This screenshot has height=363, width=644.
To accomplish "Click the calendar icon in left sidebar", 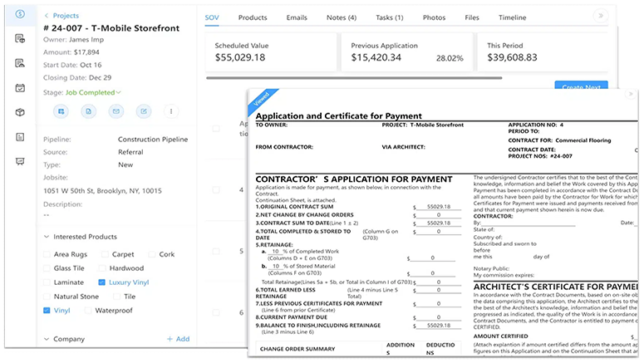I will coord(19,88).
